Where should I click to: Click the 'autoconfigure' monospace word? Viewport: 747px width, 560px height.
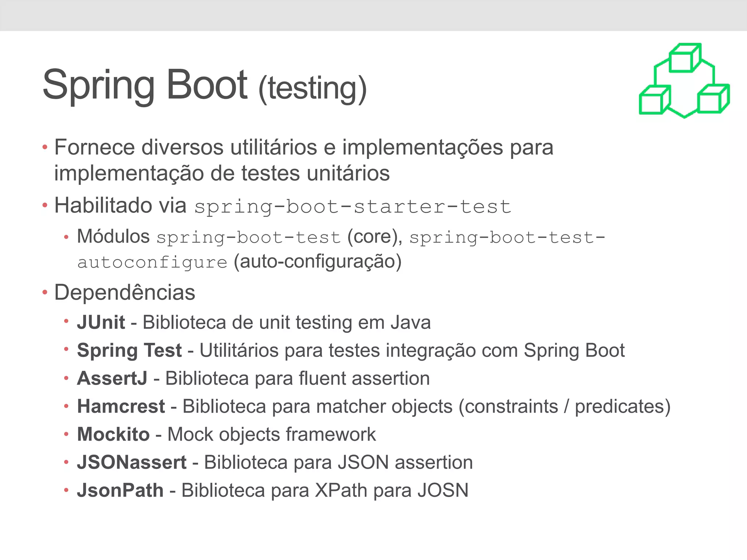click(x=152, y=262)
